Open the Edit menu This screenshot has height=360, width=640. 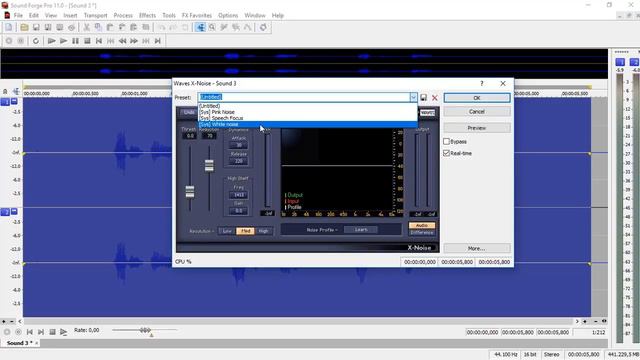[x=34, y=16]
